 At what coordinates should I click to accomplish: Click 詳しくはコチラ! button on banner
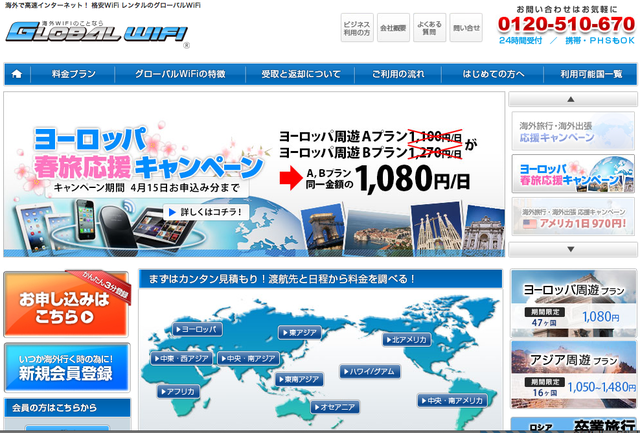click(206, 212)
